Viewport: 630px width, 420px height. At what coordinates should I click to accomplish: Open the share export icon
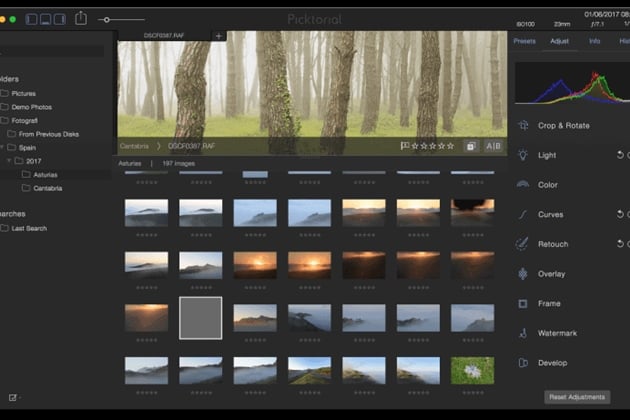pos(81,18)
